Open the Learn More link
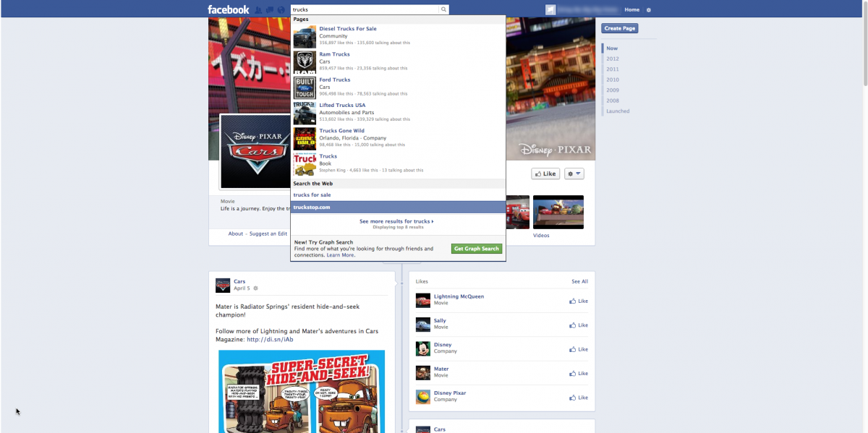The image size is (868, 433). (x=341, y=255)
